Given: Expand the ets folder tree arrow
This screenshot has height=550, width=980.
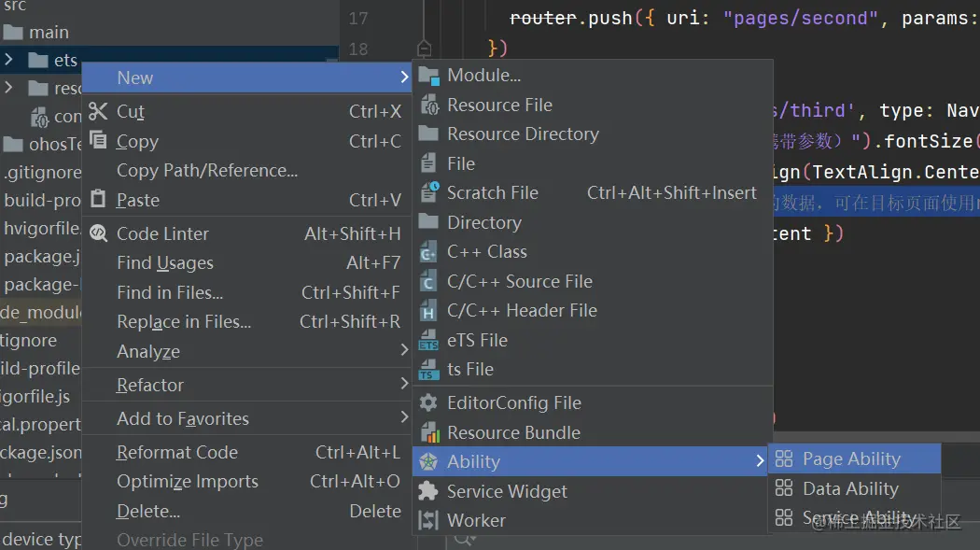Looking at the screenshot, I should coord(8,60).
